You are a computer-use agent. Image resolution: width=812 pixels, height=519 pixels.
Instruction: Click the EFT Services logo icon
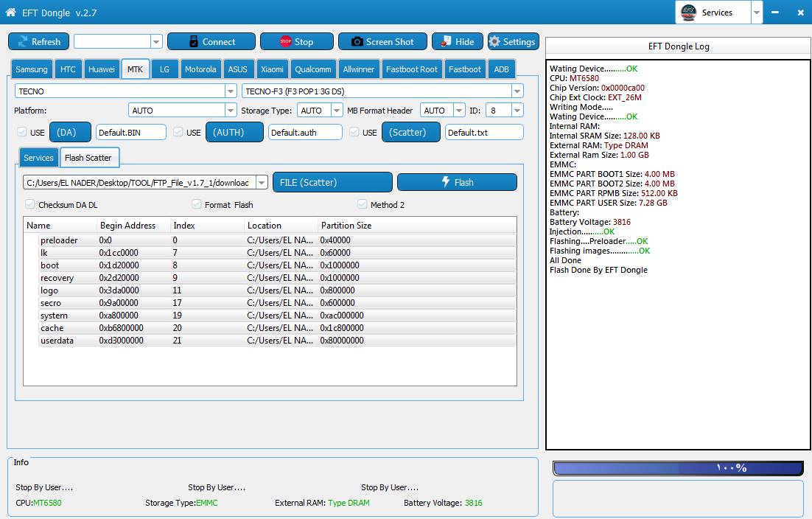click(688, 12)
